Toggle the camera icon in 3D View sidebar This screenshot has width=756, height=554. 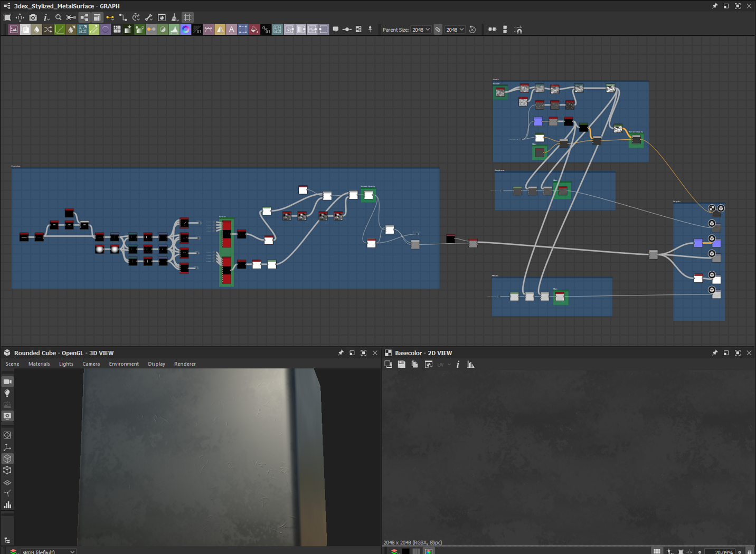[7, 381]
